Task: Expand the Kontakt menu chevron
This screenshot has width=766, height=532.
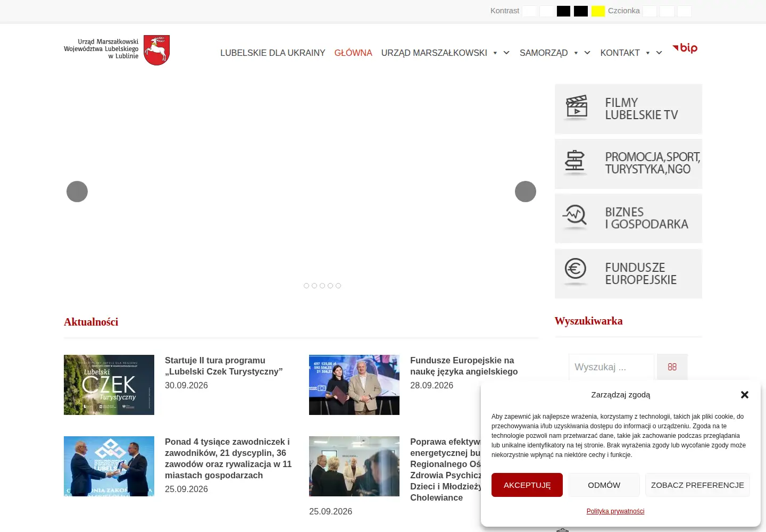Action: pyautogui.click(x=659, y=53)
